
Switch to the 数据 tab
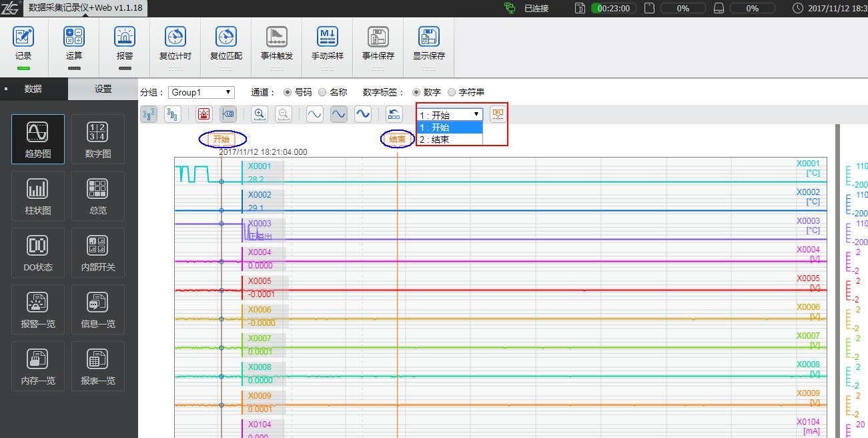pyautogui.click(x=33, y=89)
